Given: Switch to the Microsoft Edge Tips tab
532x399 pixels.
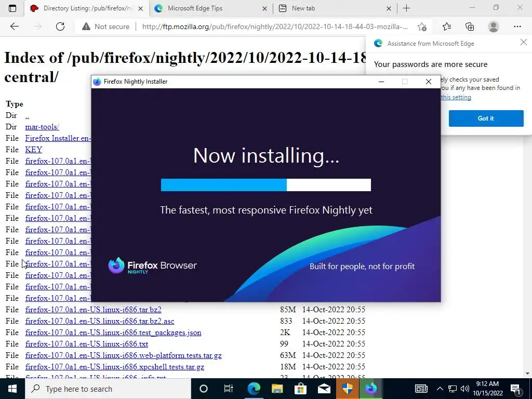Looking at the screenshot, I should (x=211, y=8).
